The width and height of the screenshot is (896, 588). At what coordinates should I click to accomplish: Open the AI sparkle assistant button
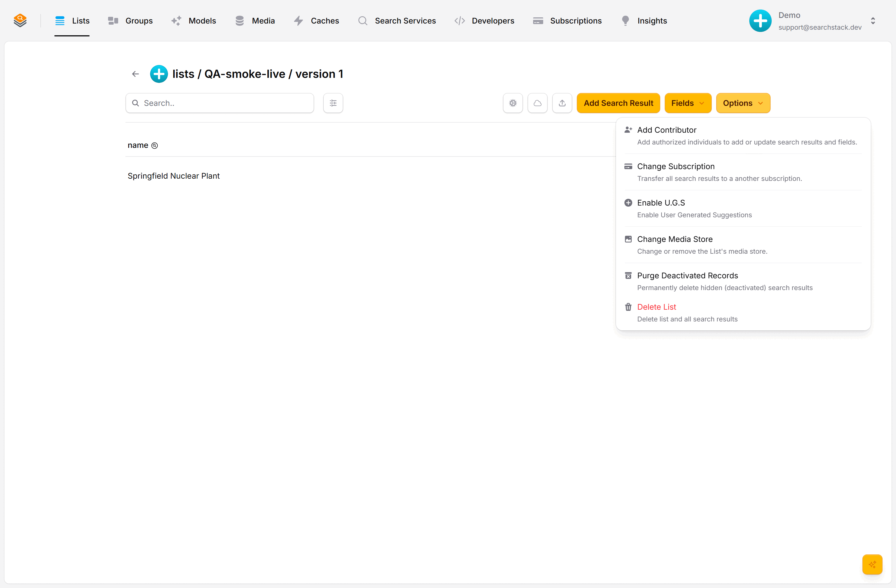(872, 564)
